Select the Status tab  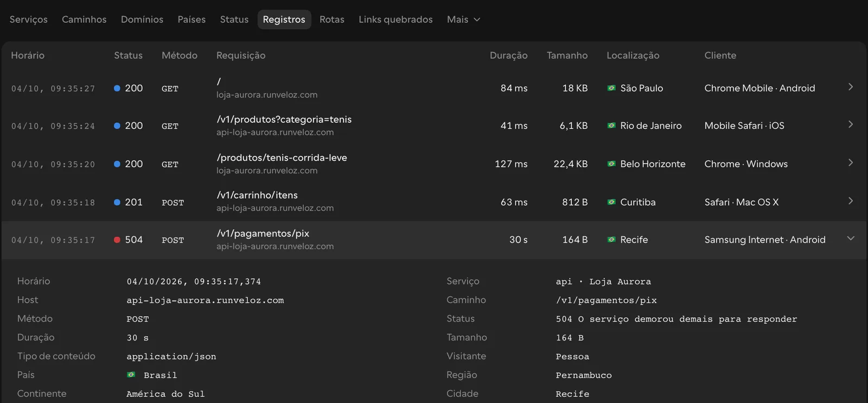[234, 20]
